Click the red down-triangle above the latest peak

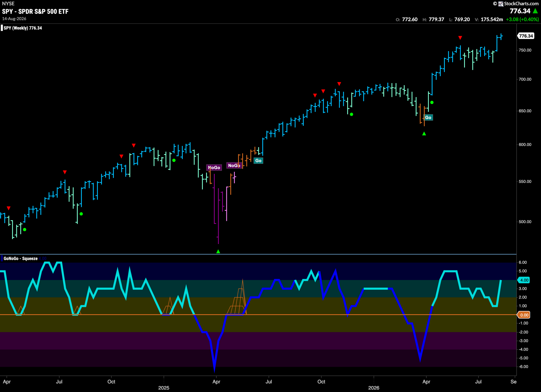coord(460,38)
